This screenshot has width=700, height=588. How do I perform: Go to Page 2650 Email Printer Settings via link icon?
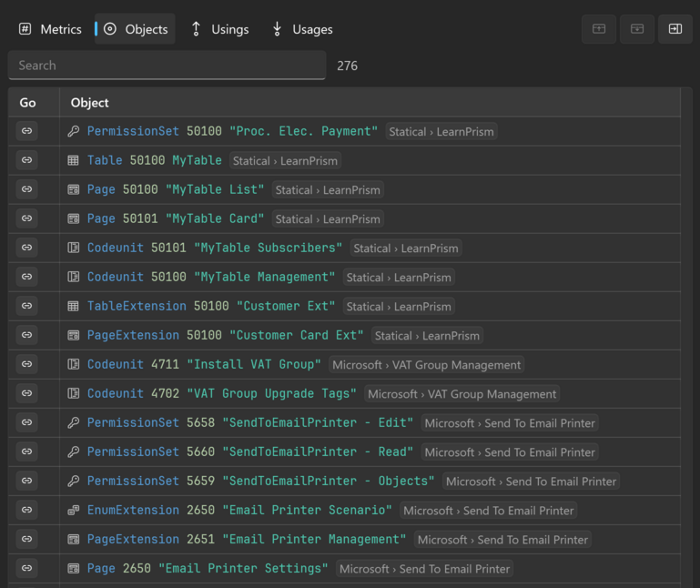(x=26, y=568)
